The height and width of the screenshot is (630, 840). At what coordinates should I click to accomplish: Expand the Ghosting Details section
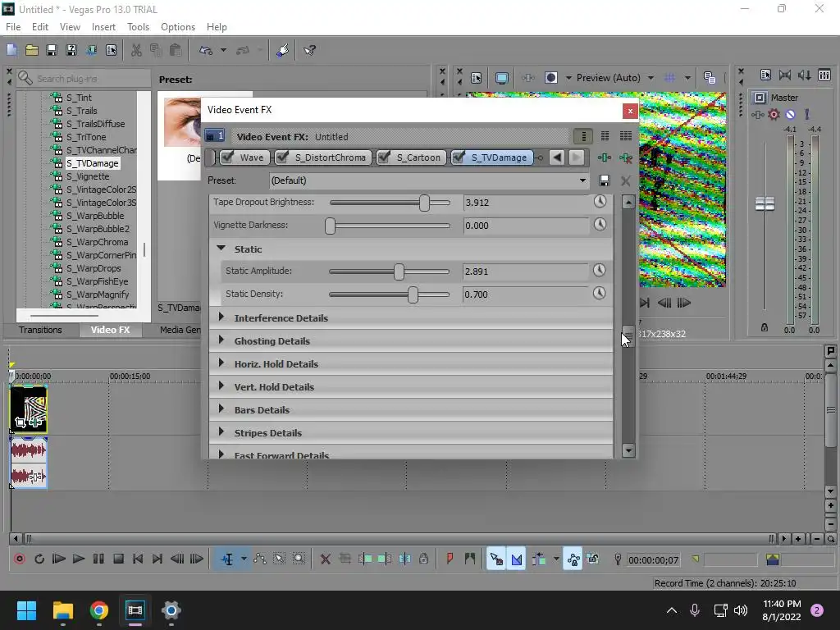pyautogui.click(x=221, y=340)
